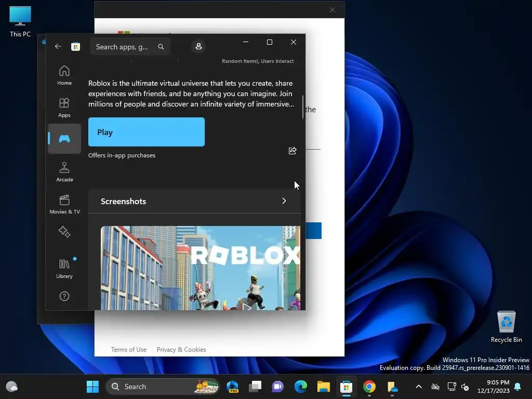Screen dimensions: 532x399
Task: Play the Roblox trailer video
Action: pos(247,307)
